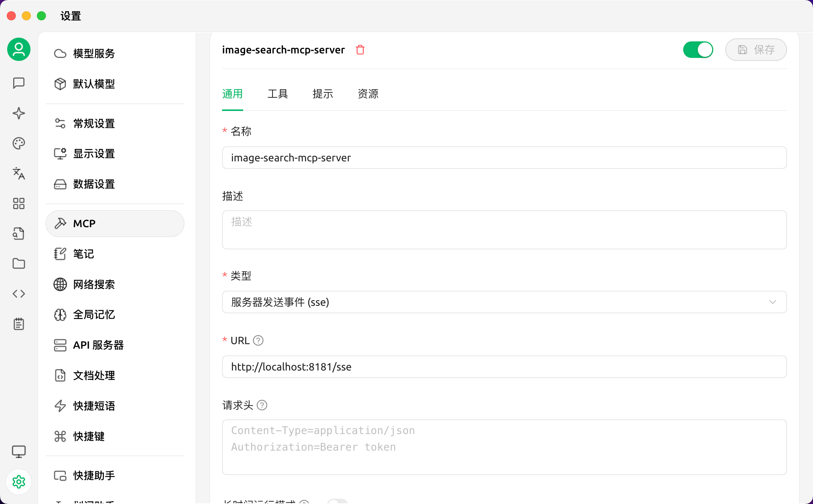The width and height of the screenshot is (813, 504).
Task: Go to 常规设置
Action: pyautogui.click(x=115, y=123)
